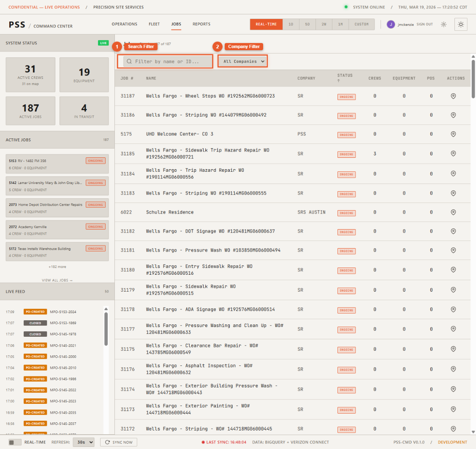The width and height of the screenshot is (476, 449).
Task: Open the map pin for job 31187
Action: 454,97
